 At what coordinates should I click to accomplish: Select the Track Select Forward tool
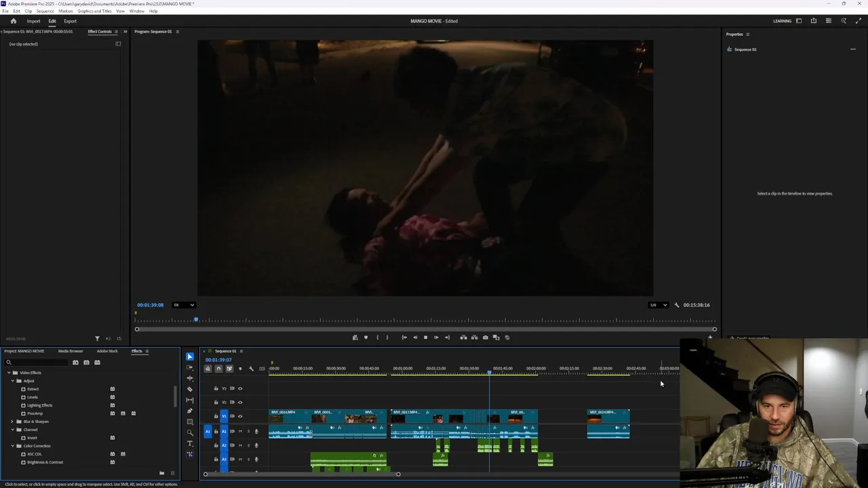click(190, 367)
